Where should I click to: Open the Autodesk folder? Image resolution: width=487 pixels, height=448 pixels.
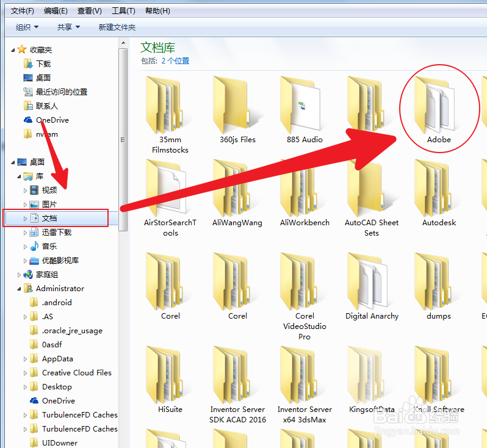[439, 193]
